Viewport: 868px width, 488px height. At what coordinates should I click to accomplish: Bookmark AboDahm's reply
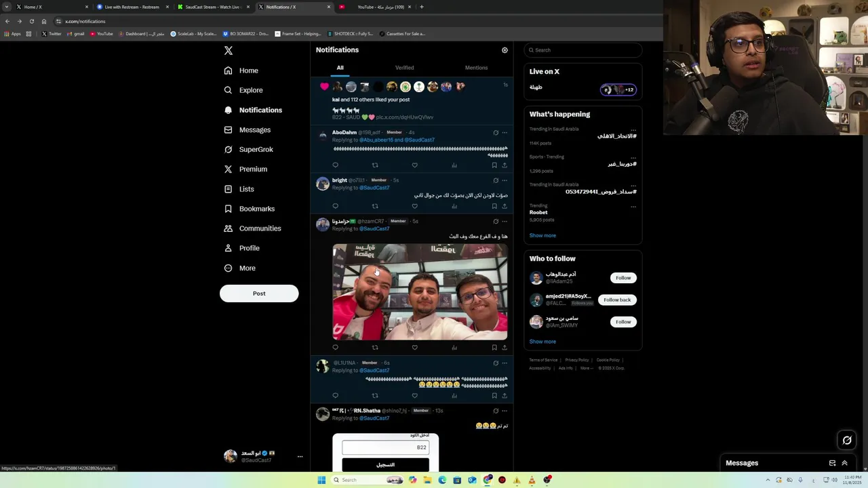494,165
